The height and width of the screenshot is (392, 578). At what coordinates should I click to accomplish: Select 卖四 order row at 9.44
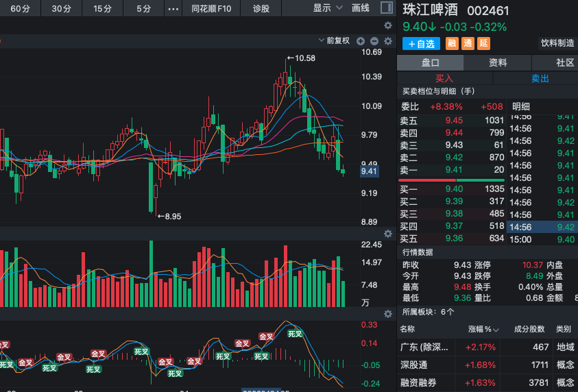pos(452,133)
